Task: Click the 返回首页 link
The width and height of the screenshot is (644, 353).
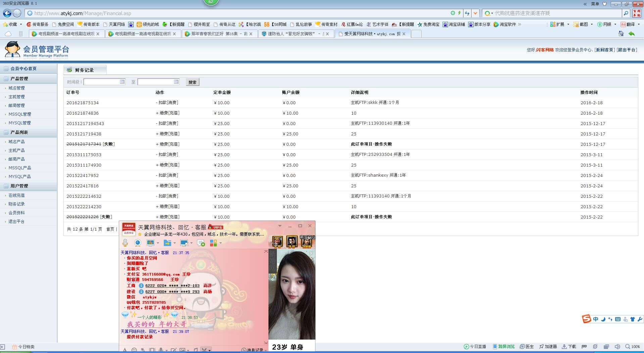Action: click(604, 50)
